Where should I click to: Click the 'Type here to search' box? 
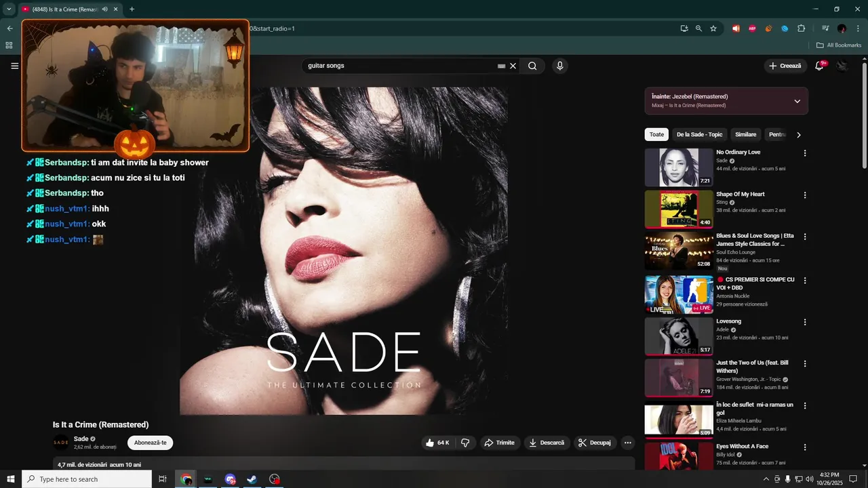click(87, 479)
